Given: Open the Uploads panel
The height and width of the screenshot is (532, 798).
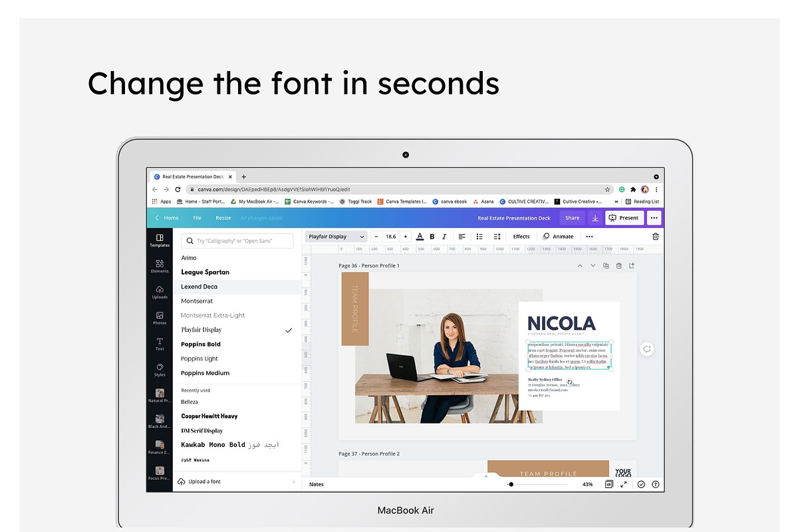Looking at the screenshot, I should click(x=160, y=292).
